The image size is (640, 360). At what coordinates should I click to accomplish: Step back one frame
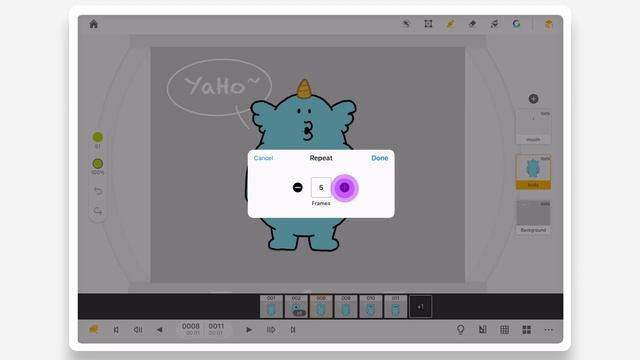click(138, 330)
